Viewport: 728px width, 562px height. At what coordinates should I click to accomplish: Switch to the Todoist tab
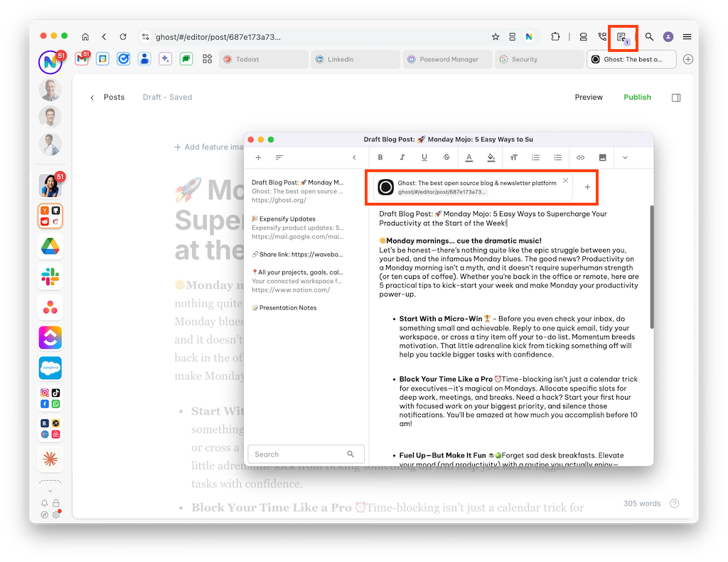pyautogui.click(x=264, y=60)
